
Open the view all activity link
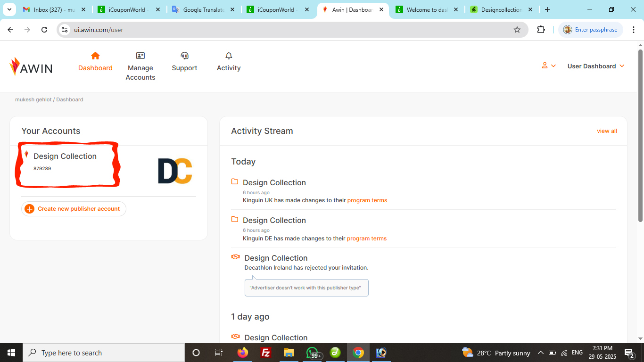pos(607,131)
